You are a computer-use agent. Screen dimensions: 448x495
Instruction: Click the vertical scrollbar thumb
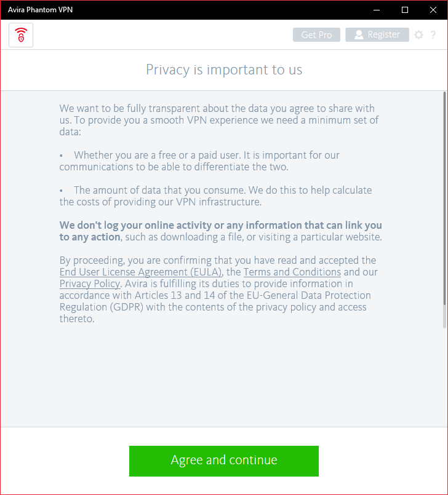click(444, 197)
